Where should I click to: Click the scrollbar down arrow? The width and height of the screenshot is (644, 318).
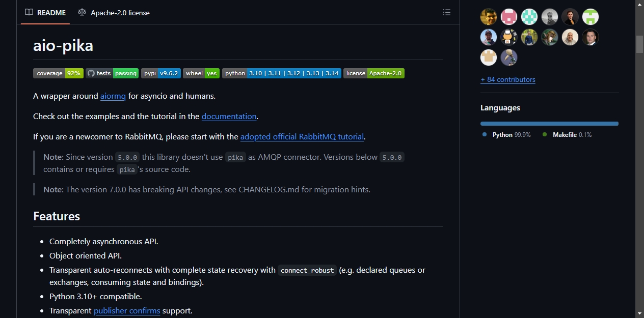click(x=639, y=313)
